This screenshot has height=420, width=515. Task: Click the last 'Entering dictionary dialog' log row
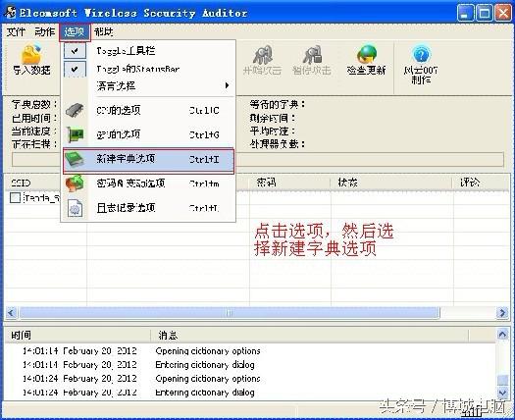(250, 393)
